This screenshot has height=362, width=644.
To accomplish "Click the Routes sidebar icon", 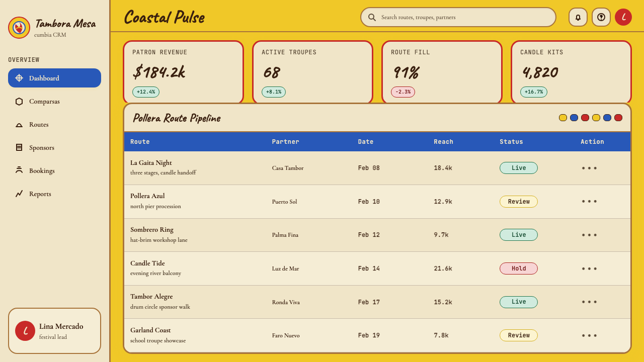I will (19, 124).
